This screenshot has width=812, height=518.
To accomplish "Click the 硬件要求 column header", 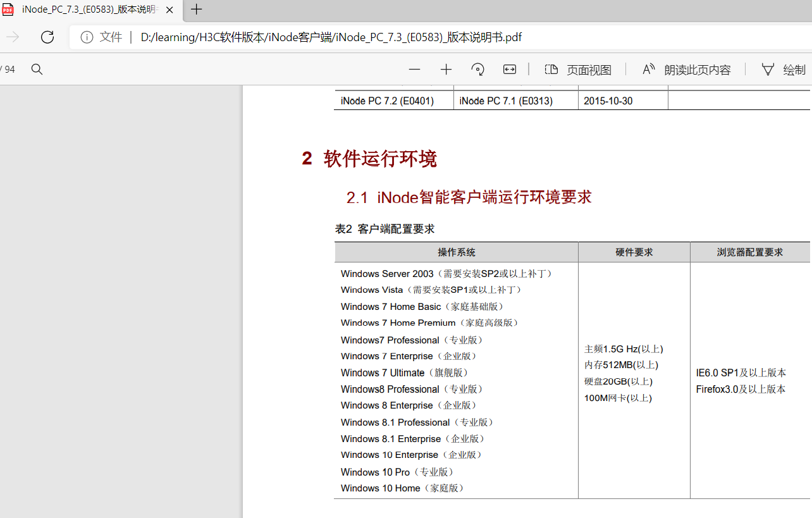I will (x=634, y=252).
